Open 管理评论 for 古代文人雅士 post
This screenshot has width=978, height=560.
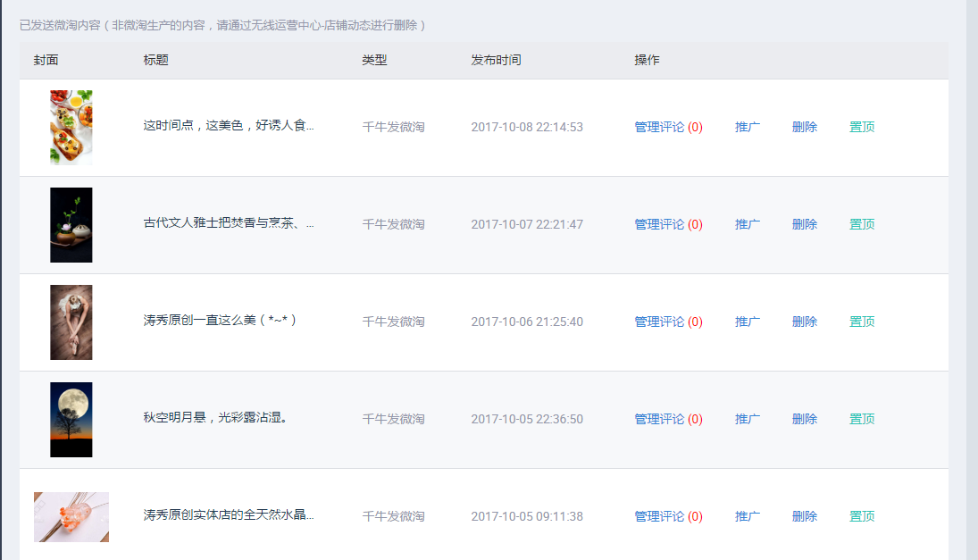tap(659, 224)
